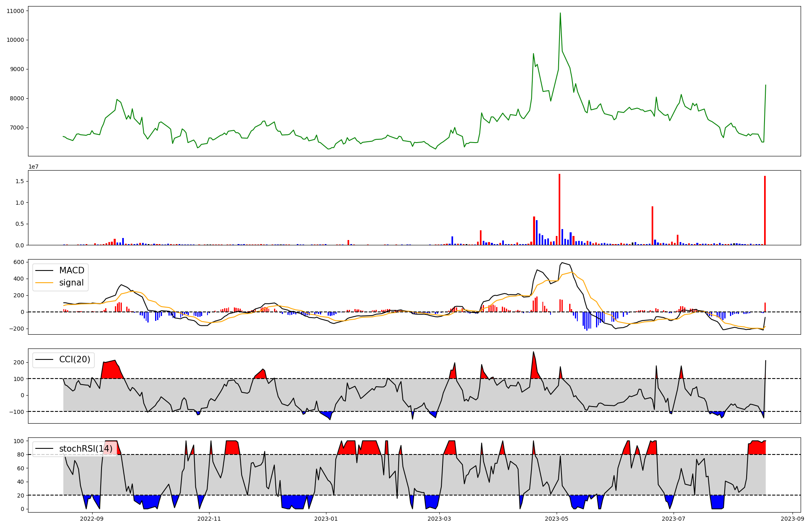
Task: Click the 2023-03 x-axis date label
Action: (x=439, y=519)
